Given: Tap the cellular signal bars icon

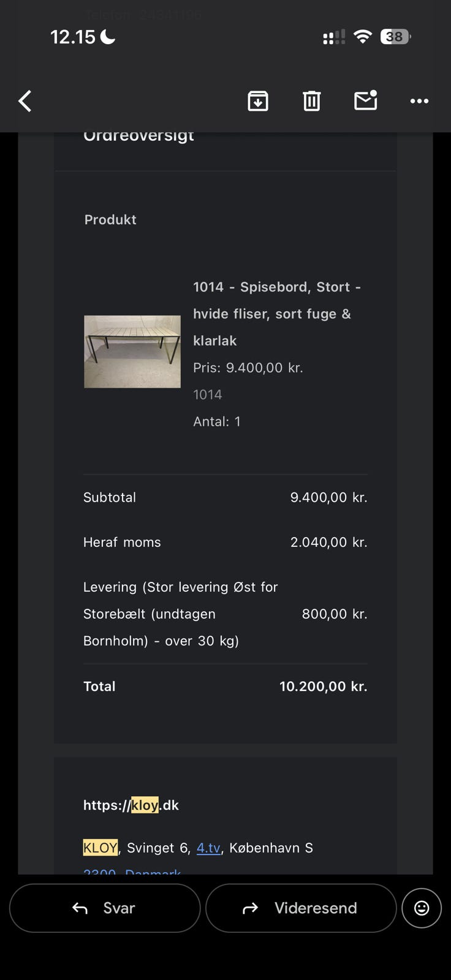Looking at the screenshot, I should pos(334,37).
